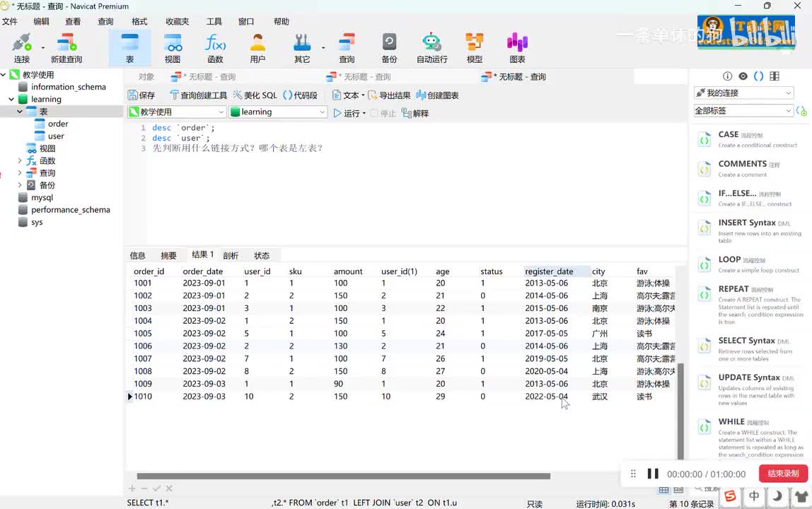The image size is (812, 509).
Task: Expand the 函数 node in tree
Action: tap(20, 160)
